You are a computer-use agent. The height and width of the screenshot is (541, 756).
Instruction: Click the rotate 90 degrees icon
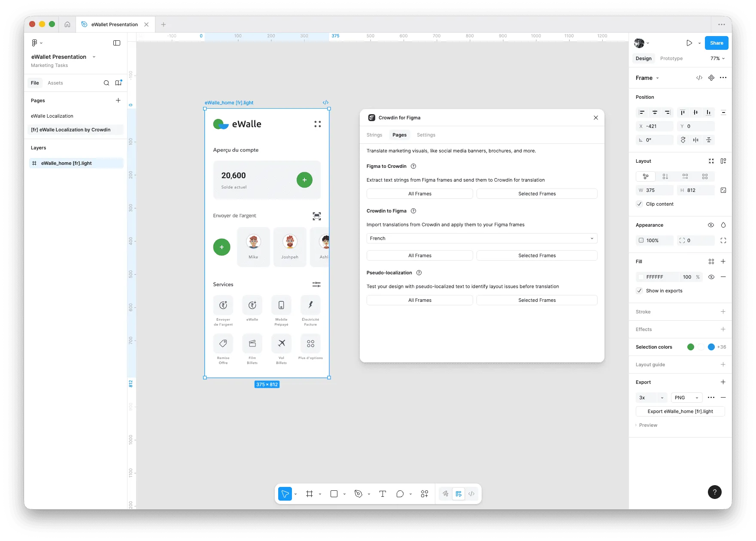pyautogui.click(x=683, y=140)
